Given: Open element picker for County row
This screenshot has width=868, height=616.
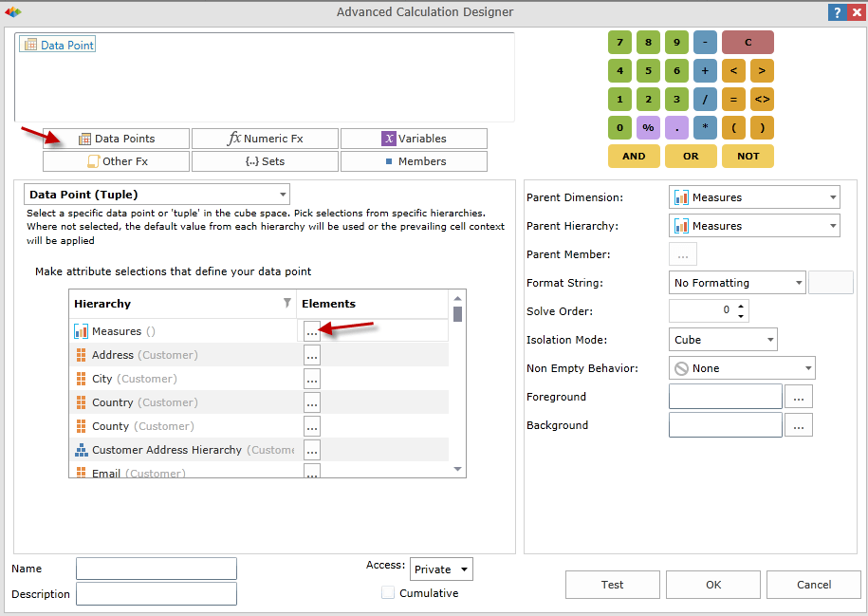Looking at the screenshot, I should click(x=312, y=426).
